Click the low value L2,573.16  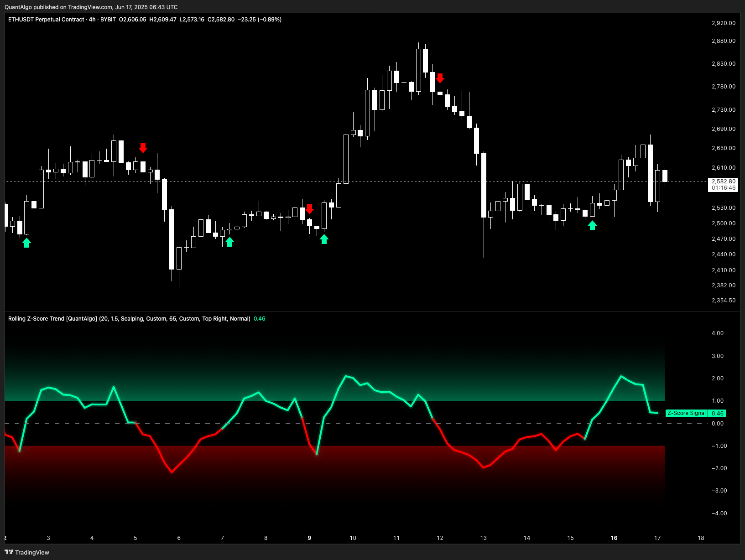[192, 20]
